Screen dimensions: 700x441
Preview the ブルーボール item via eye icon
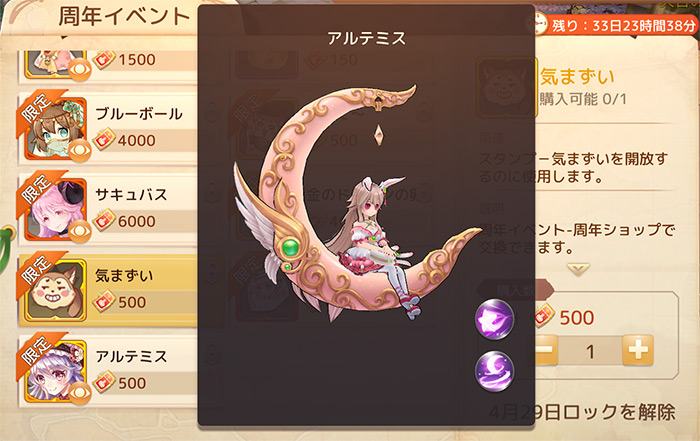(x=80, y=150)
